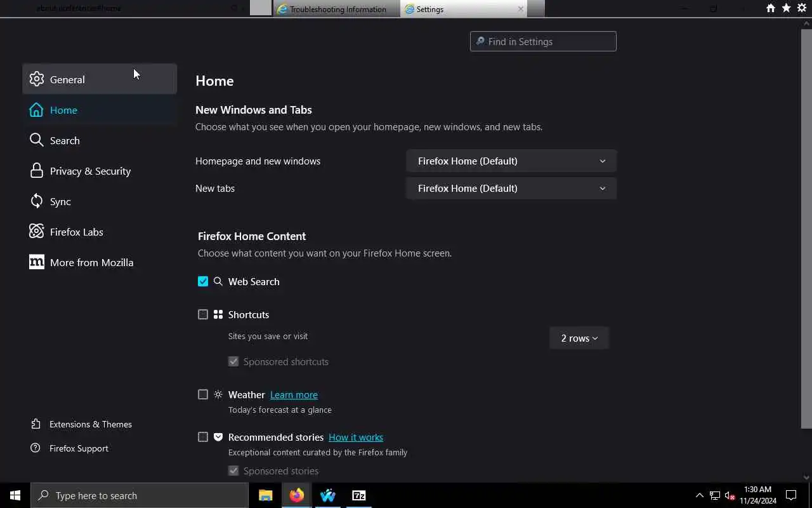Screen dimensions: 812x508
Task: Click the Find in Settings search field
Action: coord(543,41)
